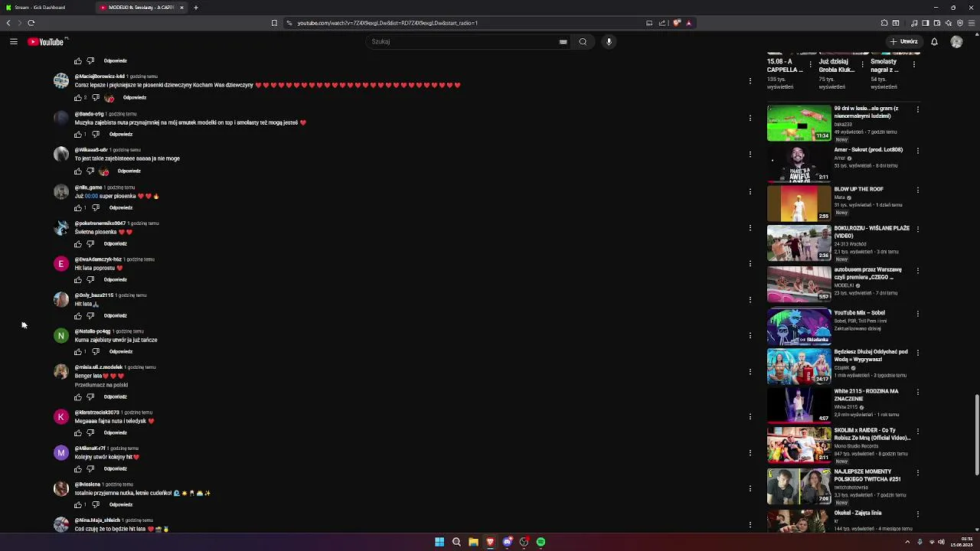Viewport: 980px width, 551px height.
Task: Open YouTube notifications bell
Action: pyautogui.click(x=934, y=41)
